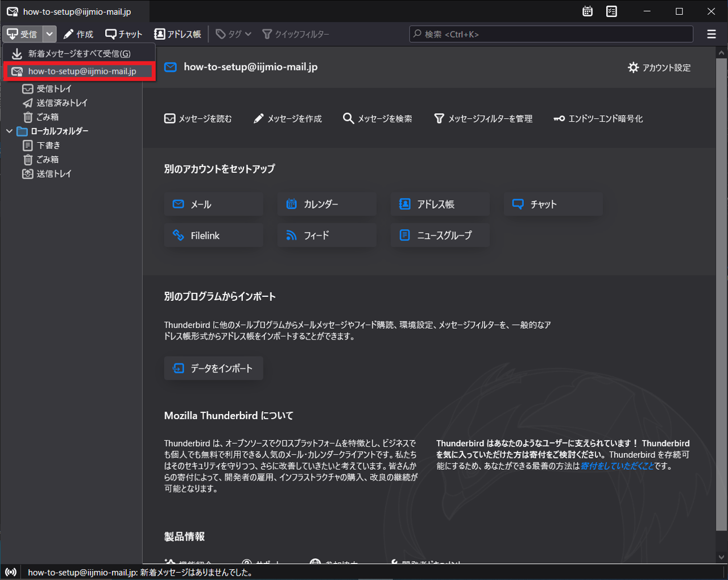The image size is (728, 580).
Task: Open the calendar tab icon in title bar
Action: tap(588, 11)
